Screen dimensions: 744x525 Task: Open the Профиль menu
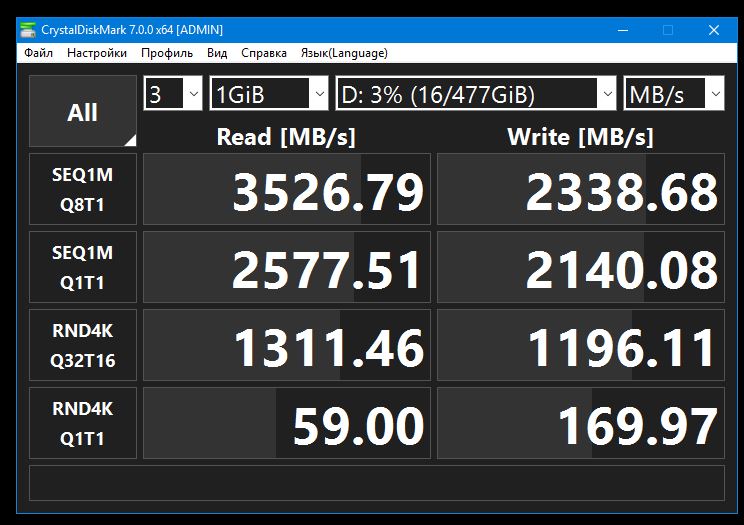167,53
